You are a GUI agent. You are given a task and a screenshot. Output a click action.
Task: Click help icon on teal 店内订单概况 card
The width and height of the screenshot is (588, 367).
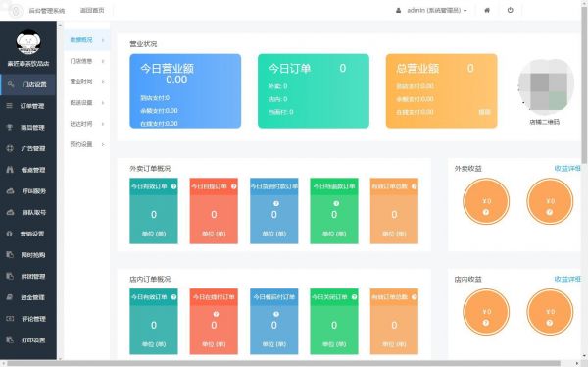click(x=174, y=297)
